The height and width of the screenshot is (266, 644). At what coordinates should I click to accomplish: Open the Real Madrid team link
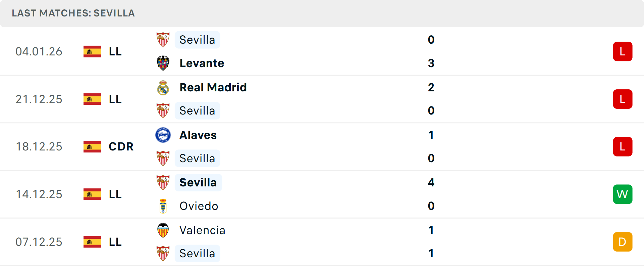(x=213, y=87)
